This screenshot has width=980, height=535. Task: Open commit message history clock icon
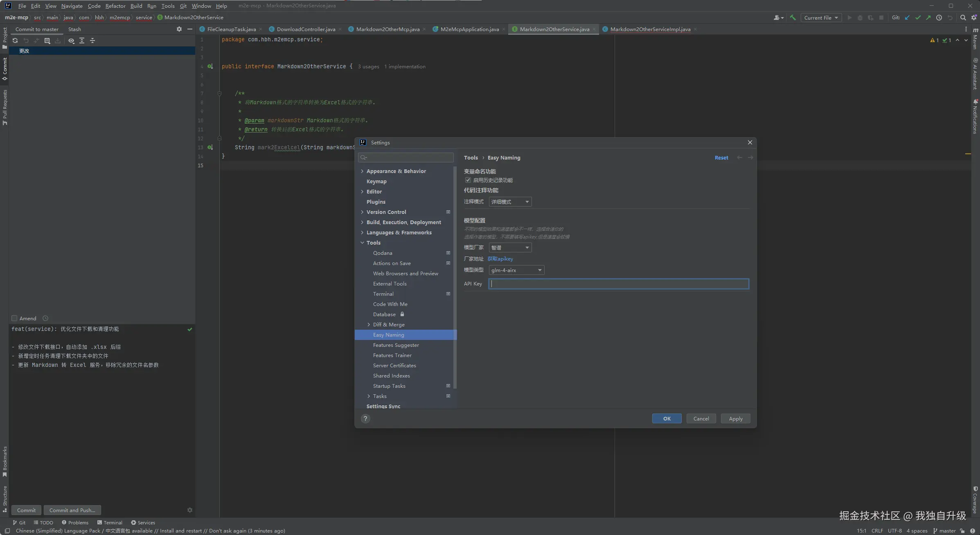point(45,318)
